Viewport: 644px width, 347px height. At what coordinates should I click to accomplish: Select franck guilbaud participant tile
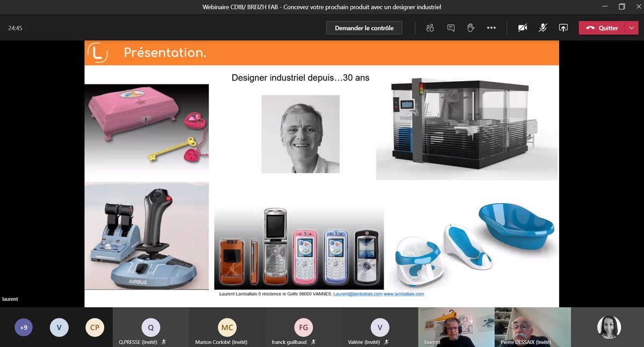click(x=303, y=327)
